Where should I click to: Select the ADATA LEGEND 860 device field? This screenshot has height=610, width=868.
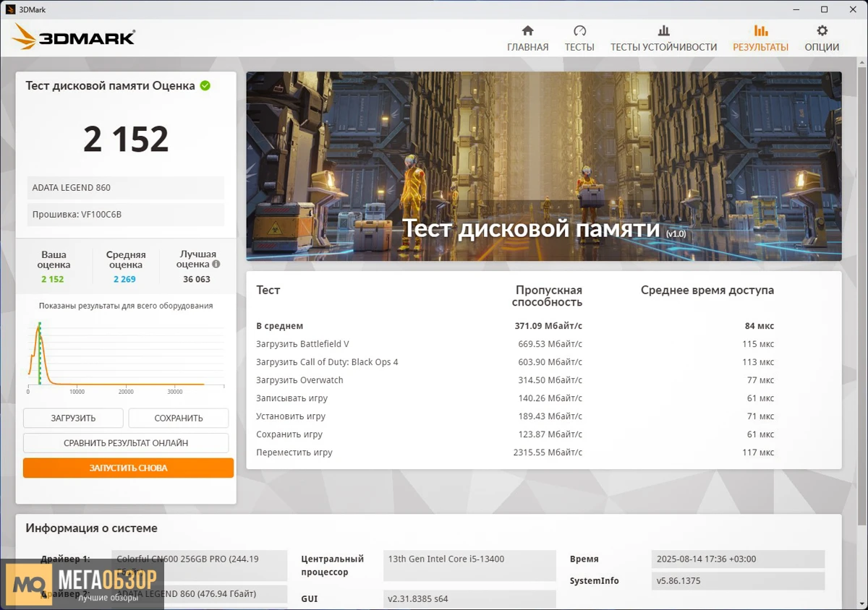pyautogui.click(x=126, y=187)
